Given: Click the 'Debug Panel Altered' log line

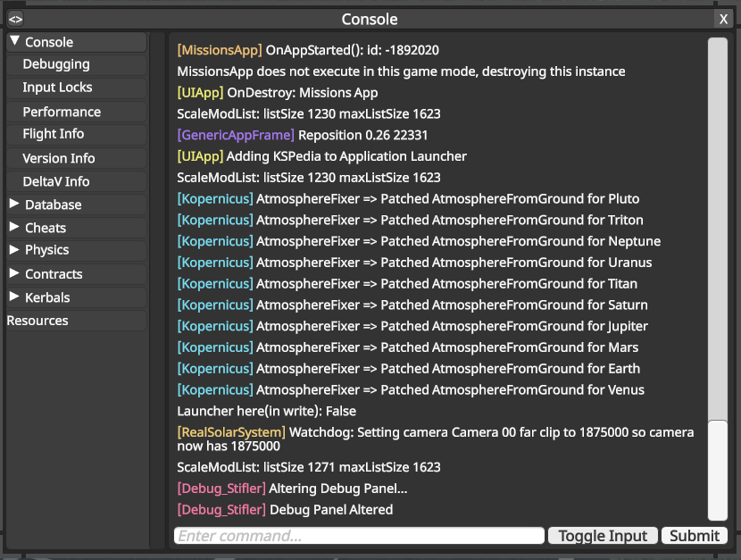Looking at the screenshot, I should coord(285,510).
